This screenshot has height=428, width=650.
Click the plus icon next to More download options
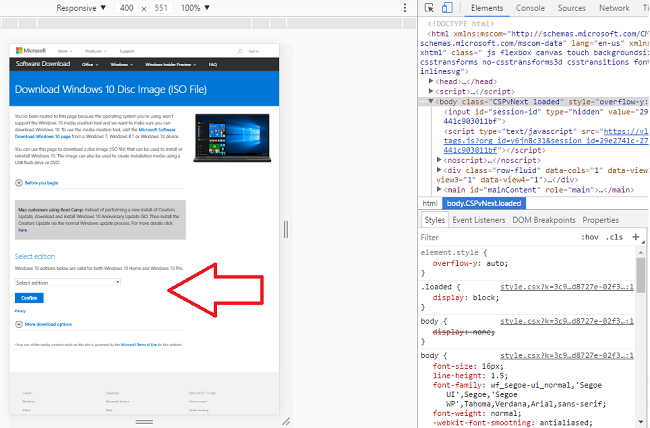(19, 324)
